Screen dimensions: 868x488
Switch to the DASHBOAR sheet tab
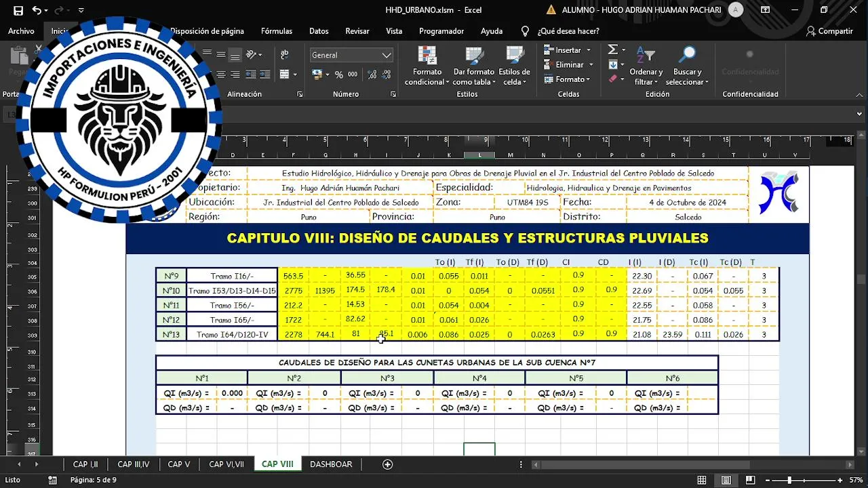[331, 464]
